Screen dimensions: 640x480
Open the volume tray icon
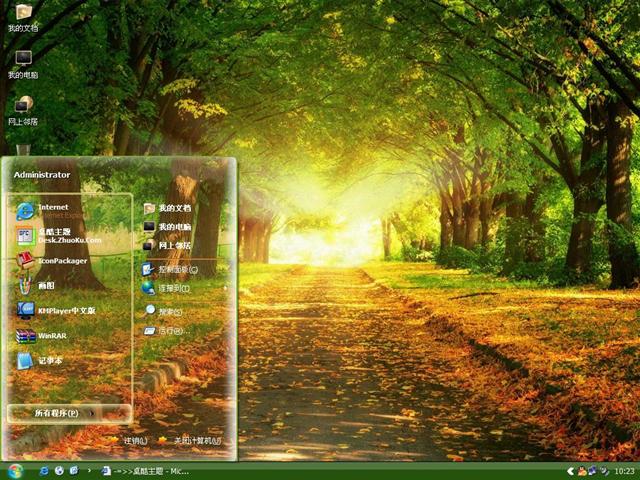604,472
